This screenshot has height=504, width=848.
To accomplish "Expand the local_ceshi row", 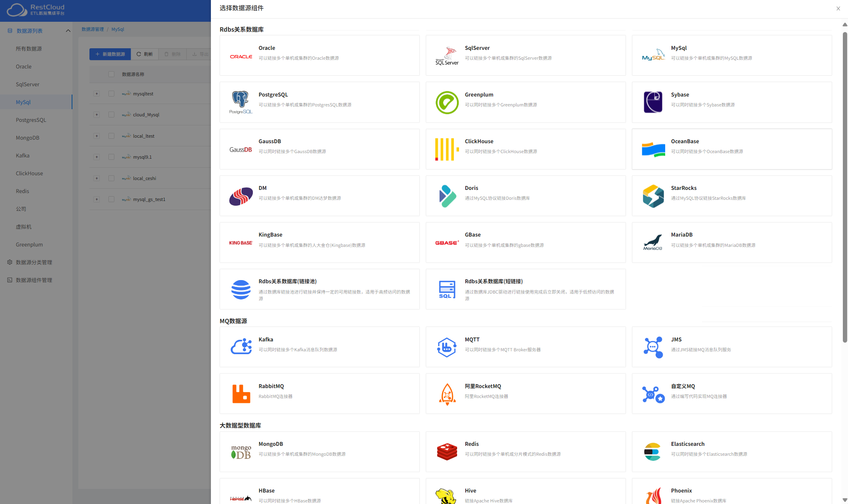I will (97, 178).
